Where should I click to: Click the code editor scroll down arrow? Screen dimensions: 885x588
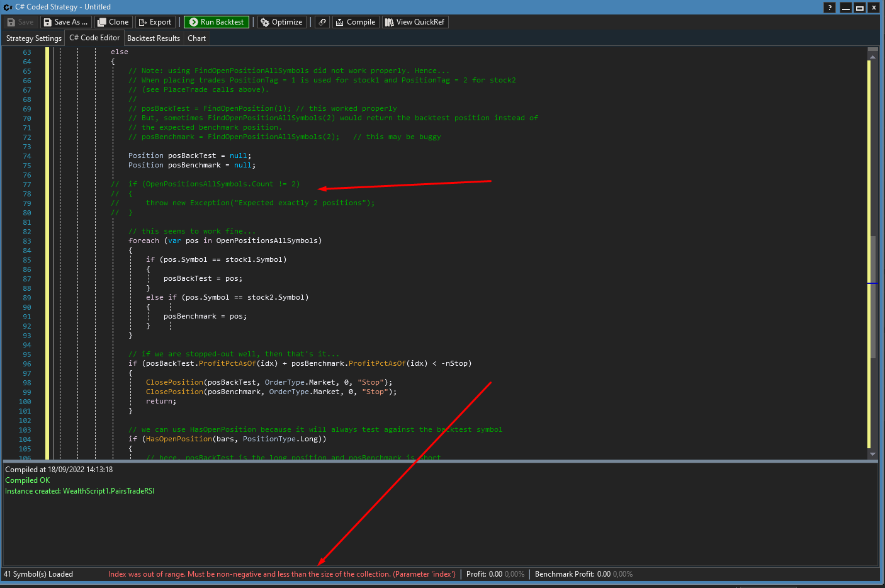(x=872, y=454)
